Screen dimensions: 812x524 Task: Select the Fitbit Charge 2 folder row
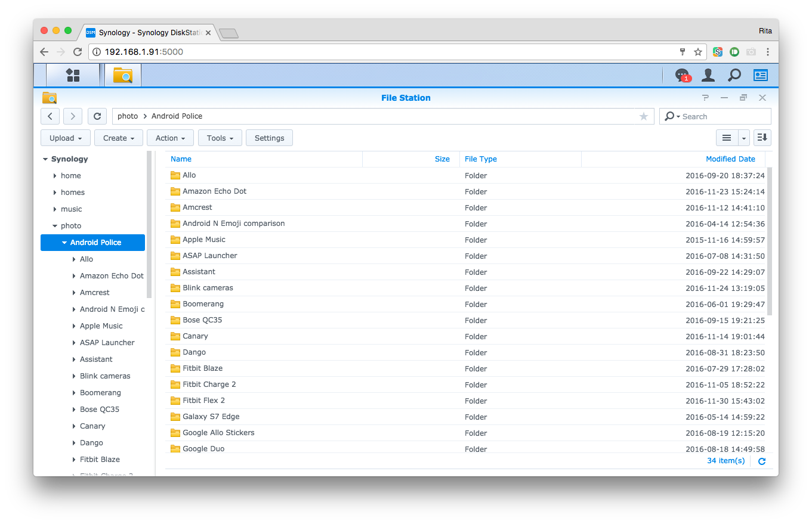coord(465,385)
